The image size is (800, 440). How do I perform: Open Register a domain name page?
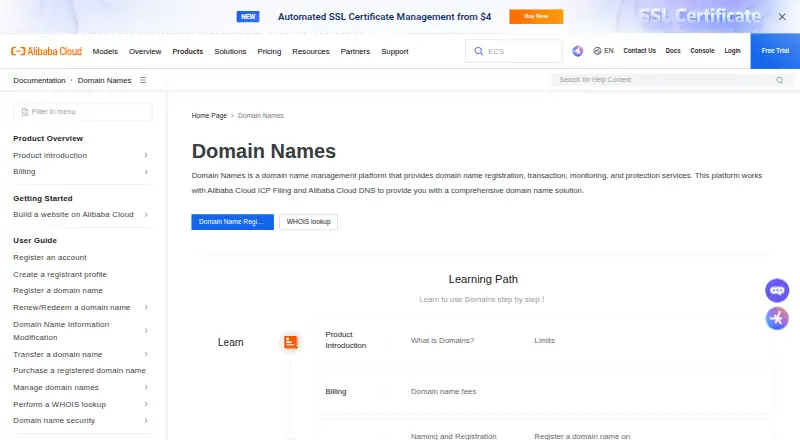point(58,290)
